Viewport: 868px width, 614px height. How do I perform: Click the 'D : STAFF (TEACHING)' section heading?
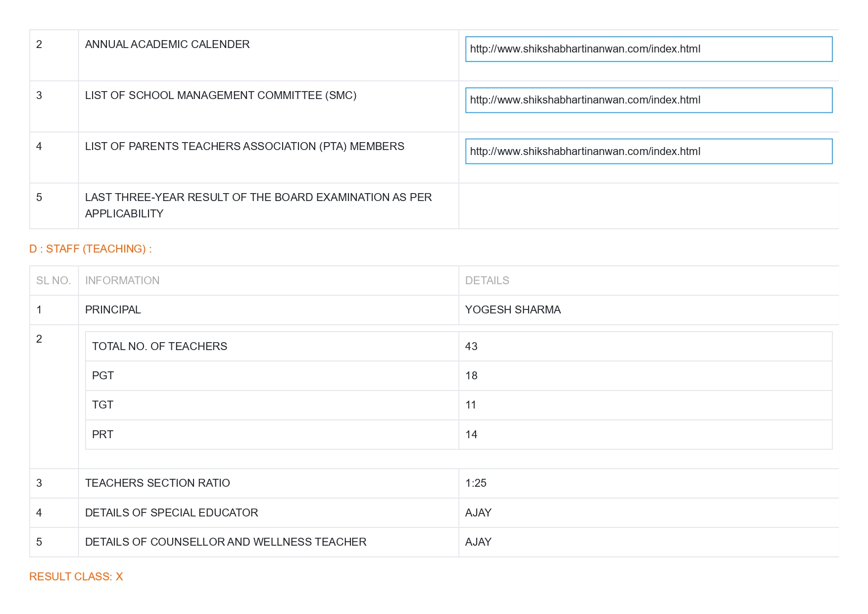coord(91,249)
